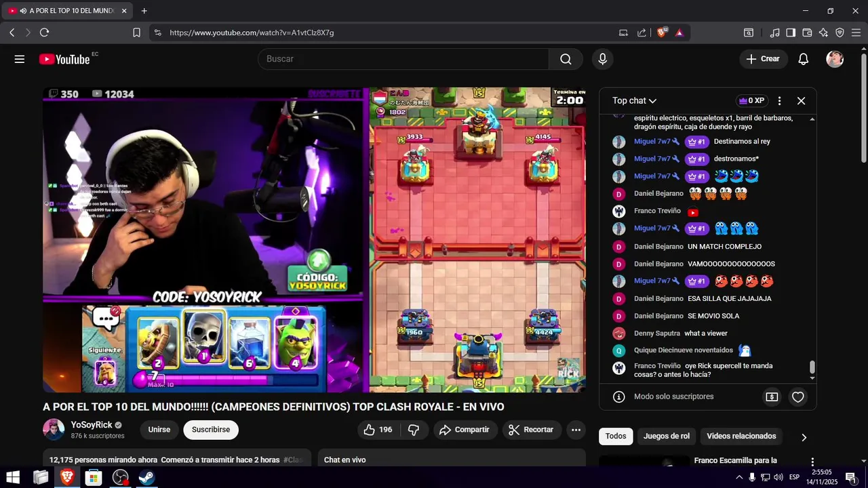The height and width of the screenshot is (488, 868).
Task: Open the account avatar menu
Action: tap(835, 59)
